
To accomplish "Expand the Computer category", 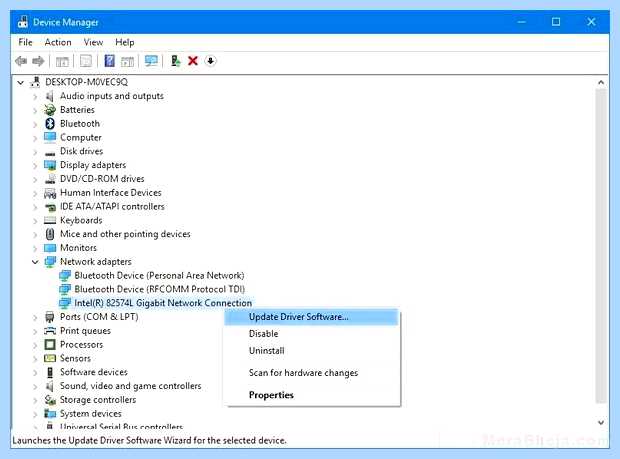I will (35, 138).
